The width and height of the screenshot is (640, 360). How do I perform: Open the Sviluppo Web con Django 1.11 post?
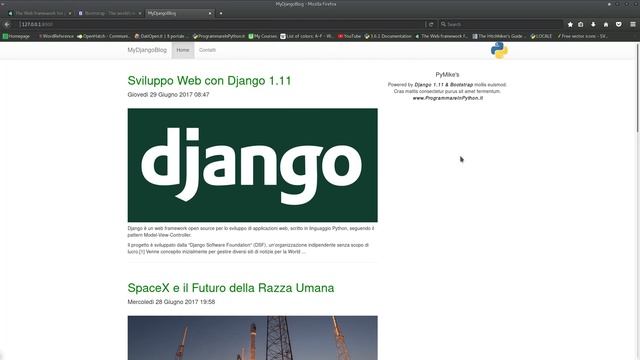tap(209, 81)
